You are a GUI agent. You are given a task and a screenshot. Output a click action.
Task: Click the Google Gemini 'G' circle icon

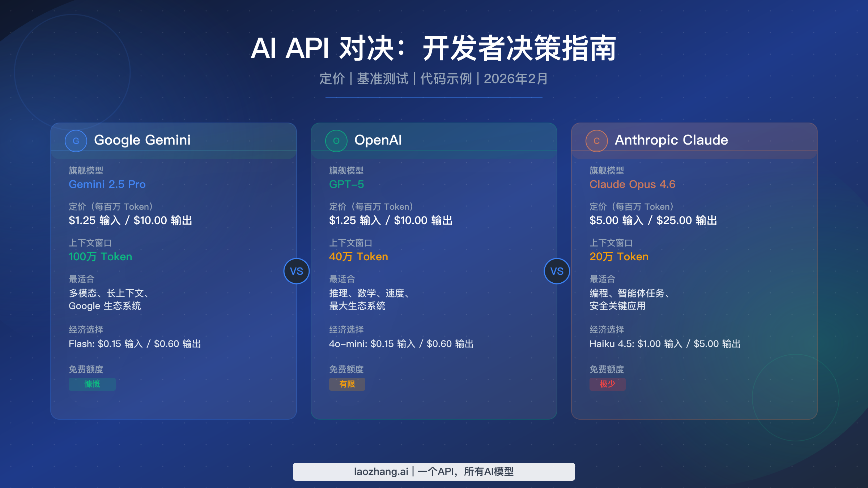[x=76, y=141]
